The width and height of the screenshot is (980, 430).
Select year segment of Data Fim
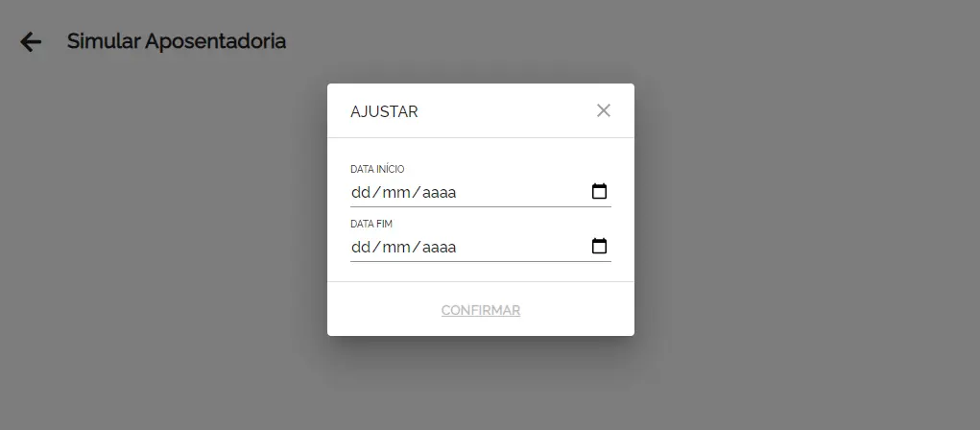439,248
